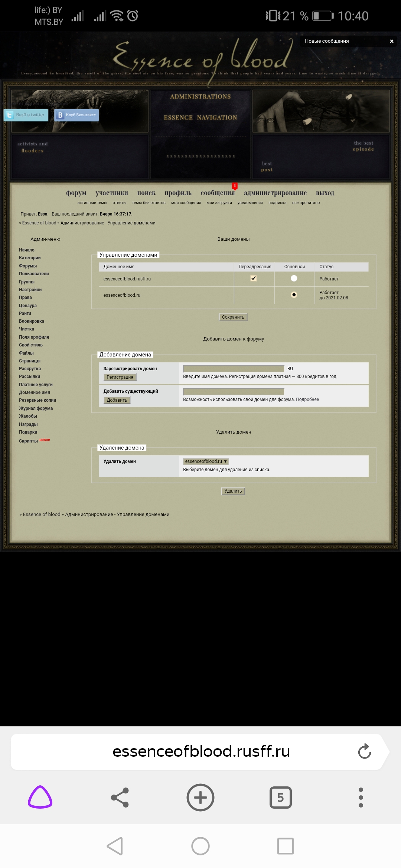Tap the Android home navigation button

(x=200, y=846)
